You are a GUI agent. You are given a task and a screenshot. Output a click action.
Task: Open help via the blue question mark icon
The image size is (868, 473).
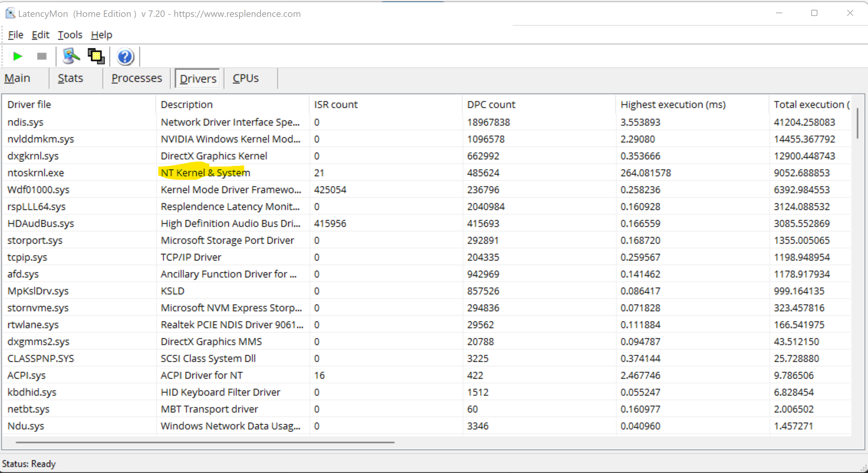[x=125, y=57]
